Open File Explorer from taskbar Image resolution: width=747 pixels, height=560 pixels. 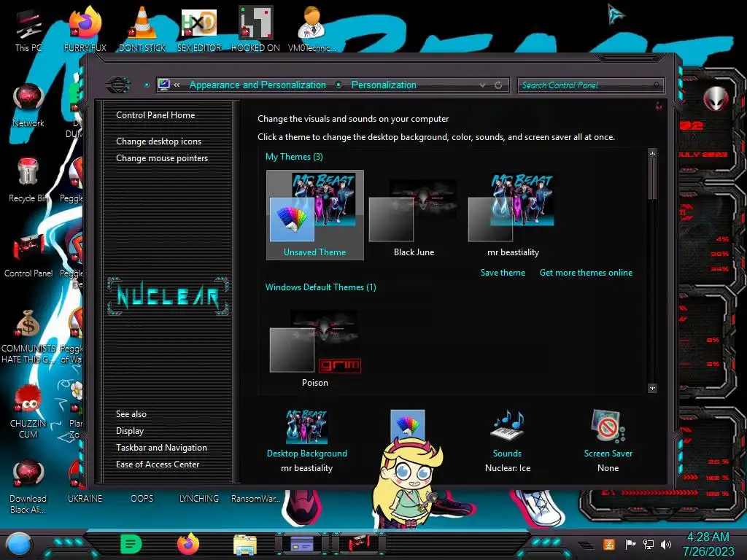[245, 544]
